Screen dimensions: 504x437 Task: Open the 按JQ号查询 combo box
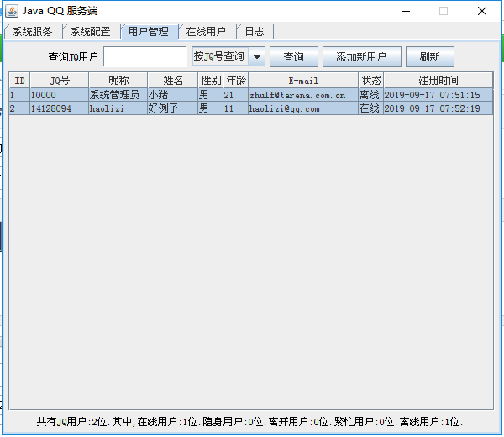(228, 56)
